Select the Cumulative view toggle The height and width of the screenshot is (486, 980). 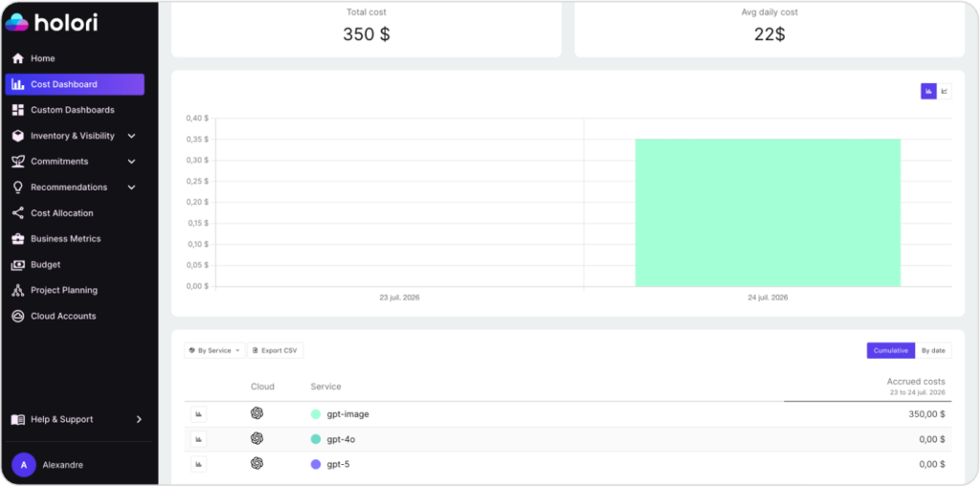891,350
